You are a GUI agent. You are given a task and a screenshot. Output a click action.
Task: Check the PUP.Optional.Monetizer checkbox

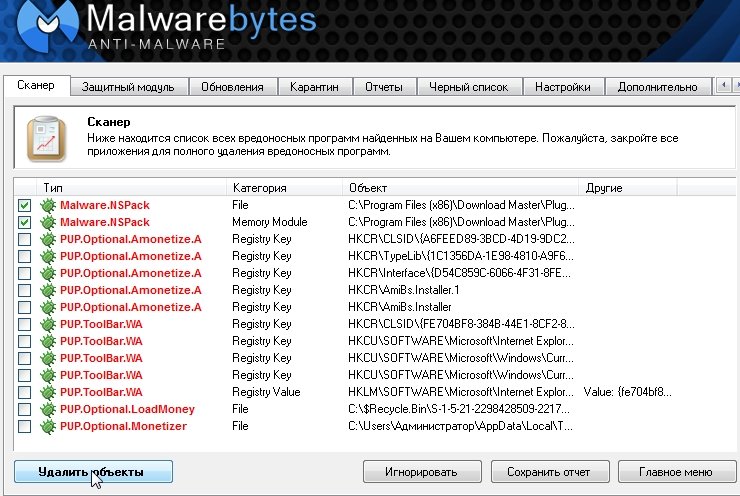coord(25,426)
